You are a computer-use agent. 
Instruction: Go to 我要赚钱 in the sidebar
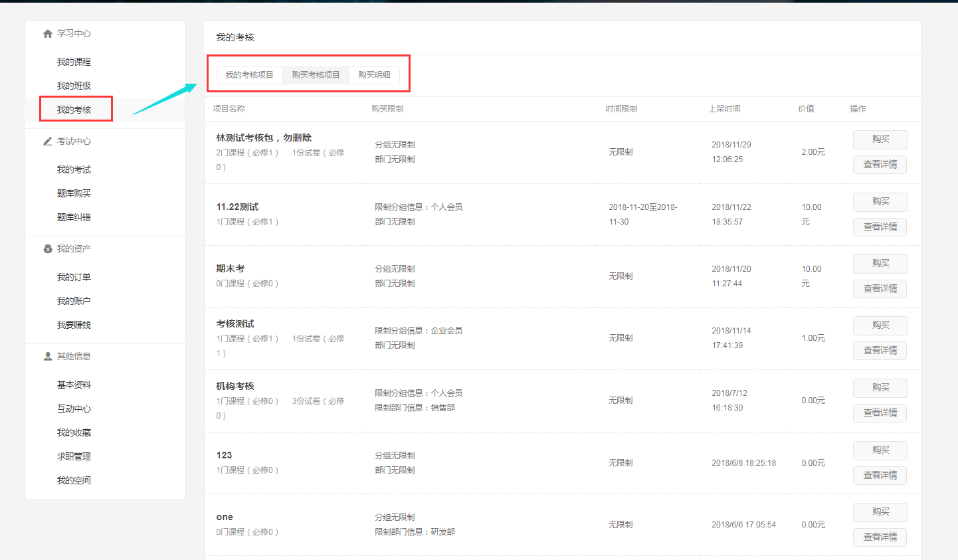74,325
